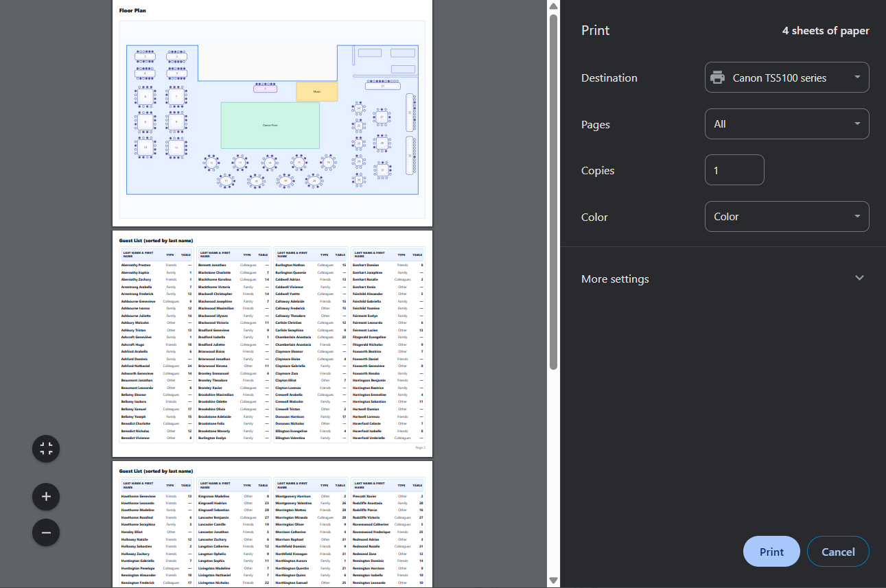Click the Print button
The height and width of the screenshot is (588, 886).
(x=771, y=552)
